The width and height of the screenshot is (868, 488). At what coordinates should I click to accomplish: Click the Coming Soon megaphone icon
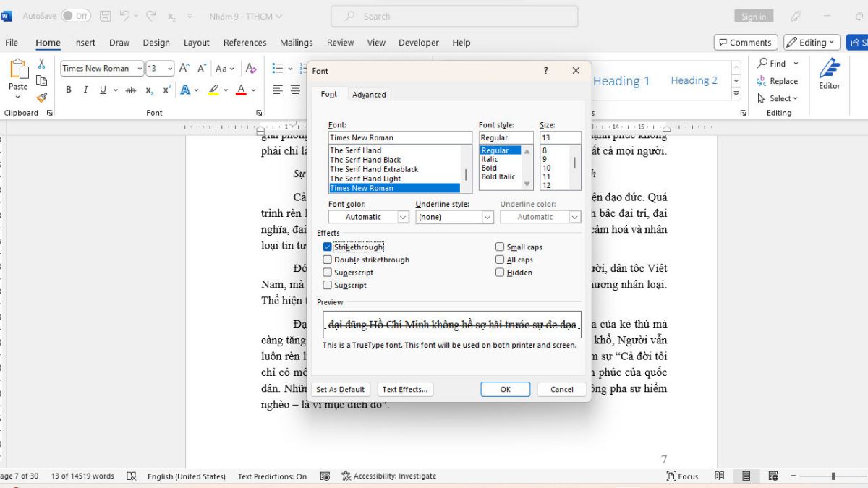point(796,16)
